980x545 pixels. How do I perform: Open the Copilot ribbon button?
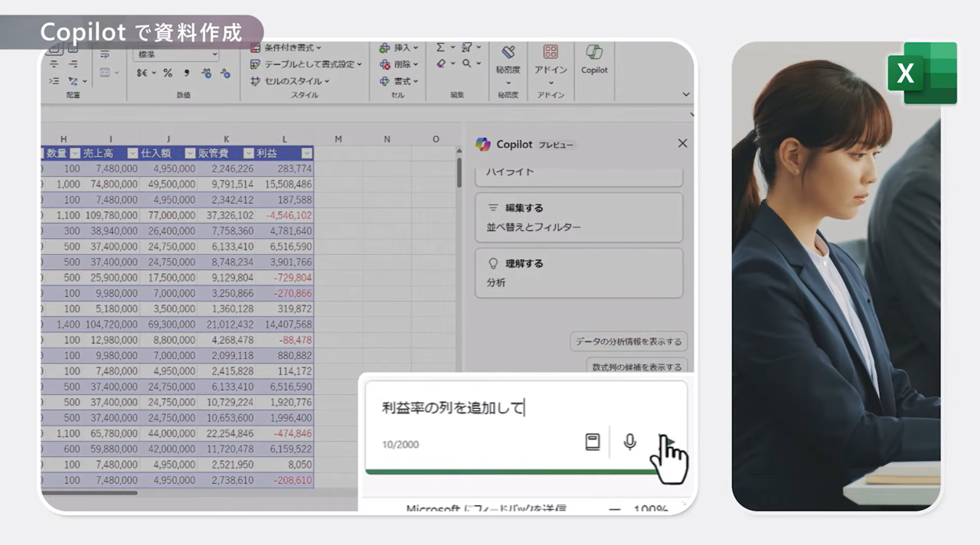tap(594, 60)
